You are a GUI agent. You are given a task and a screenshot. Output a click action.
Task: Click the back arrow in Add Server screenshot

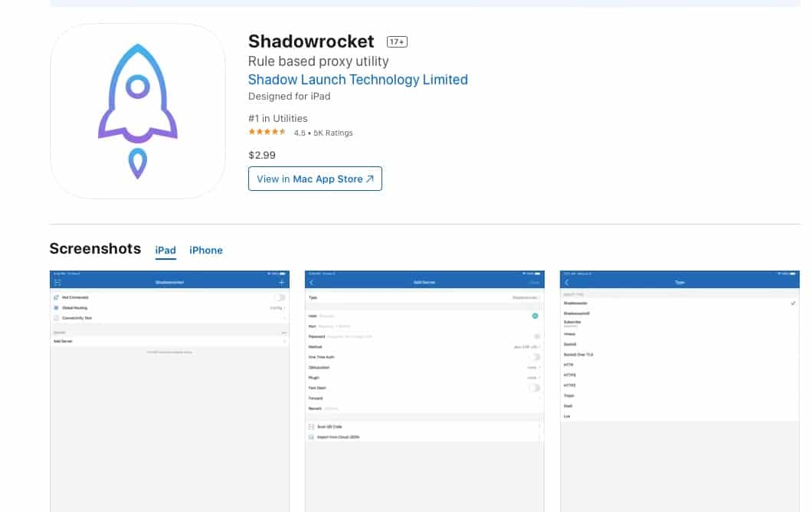click(x=312, y=283)
